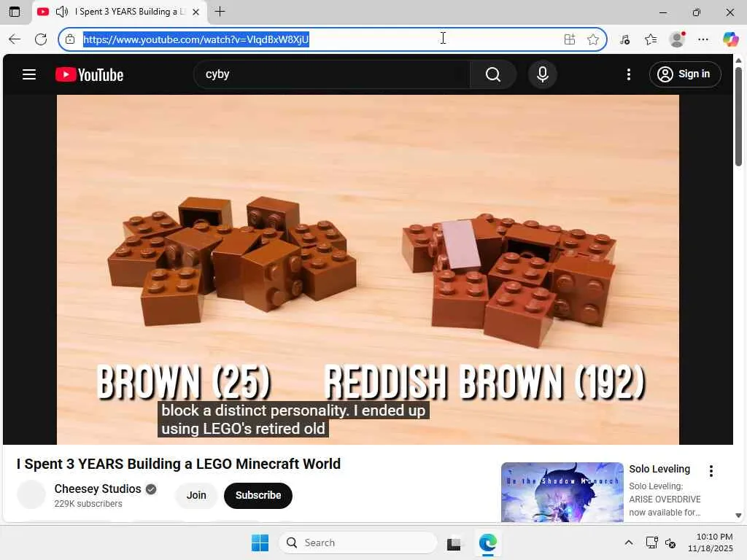
Task: Open the apps/split-screen icon in address bar
Action: pos(569,39)
